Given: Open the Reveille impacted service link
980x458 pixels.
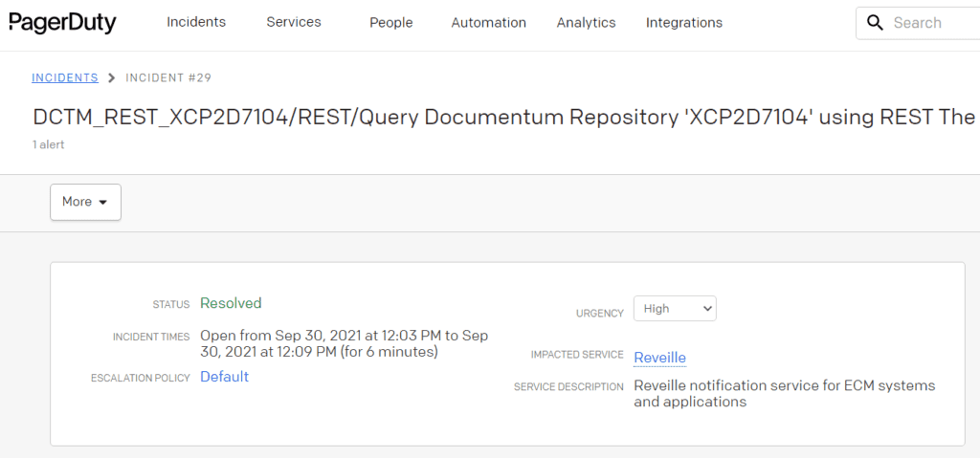Looking at the screenshot, I should pyautogui.click(x=660, y=358).
